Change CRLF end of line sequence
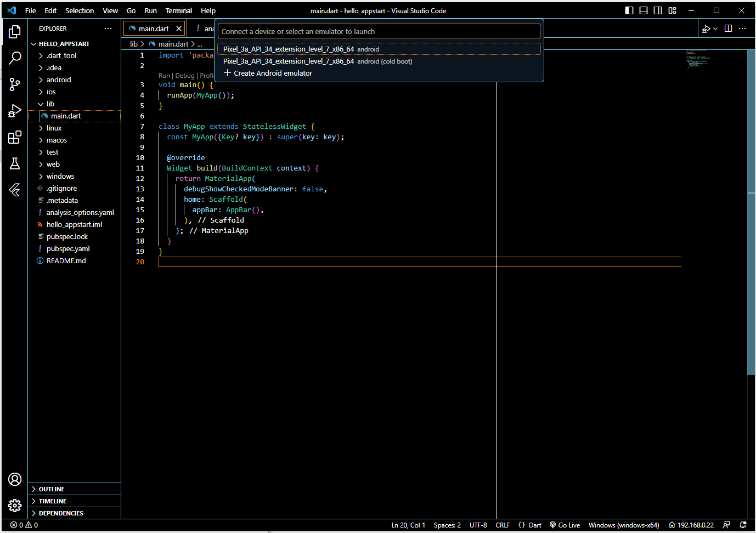This screenshot has height=533, width=756. [503, 525]
